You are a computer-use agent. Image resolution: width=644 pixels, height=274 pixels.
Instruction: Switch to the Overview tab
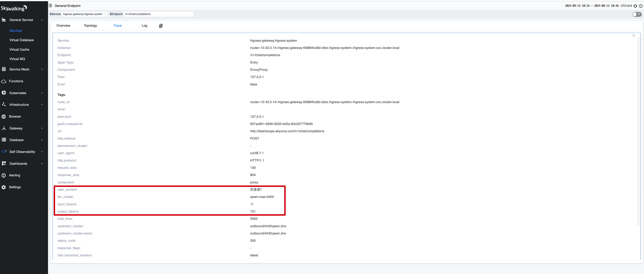click(64, 25)
